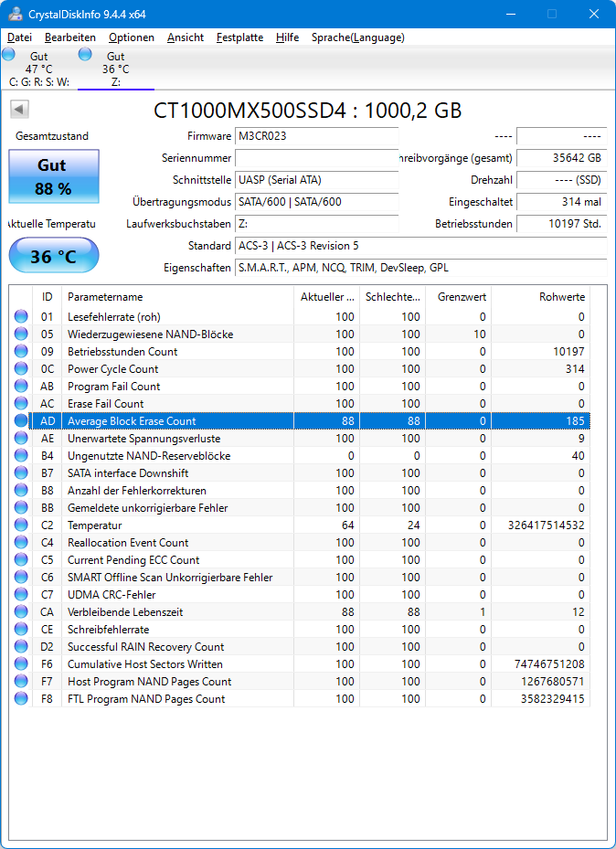616x849 pixels.
Task: Click the Standard field ACS-3 Revision 5
Action: click(x=421, y=246)
